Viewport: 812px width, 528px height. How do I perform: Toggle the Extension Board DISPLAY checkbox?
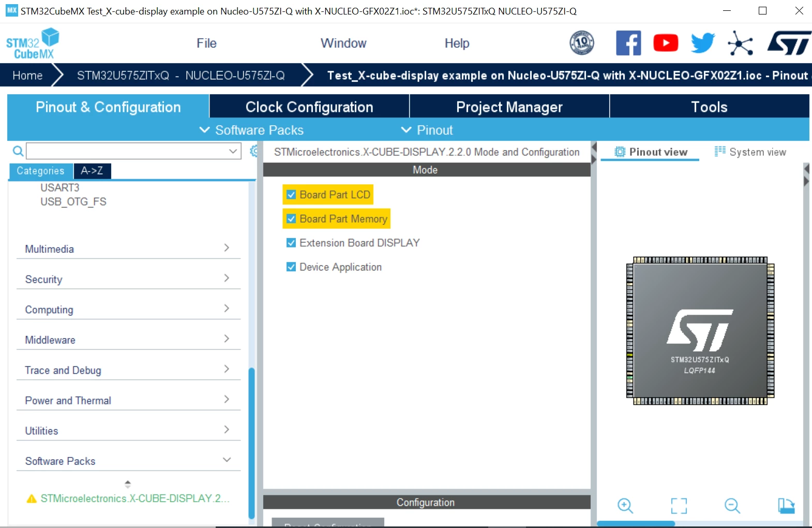tap(291, 243)
